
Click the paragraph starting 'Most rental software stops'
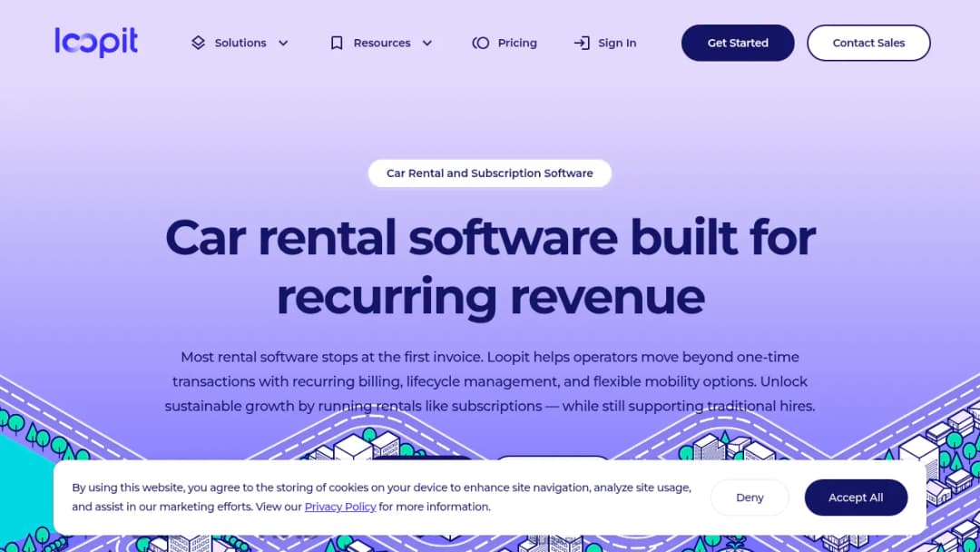490,381
